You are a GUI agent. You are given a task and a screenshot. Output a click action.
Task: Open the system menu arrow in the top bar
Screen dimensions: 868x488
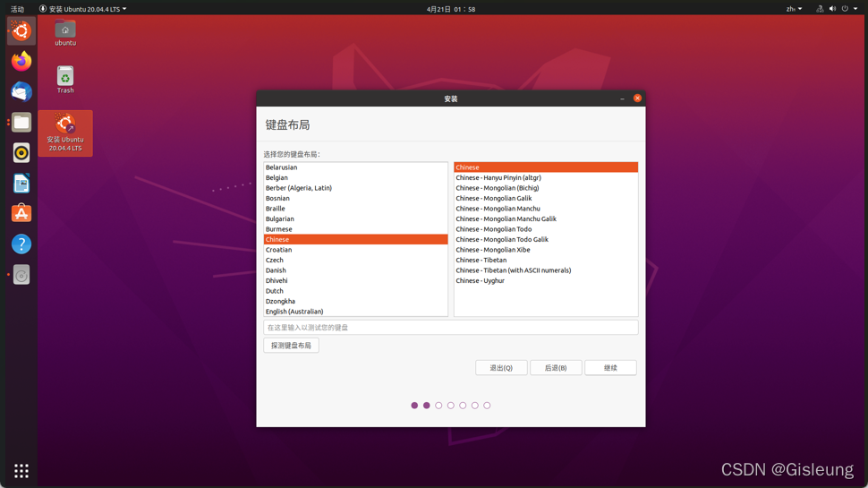click(855, 9)
